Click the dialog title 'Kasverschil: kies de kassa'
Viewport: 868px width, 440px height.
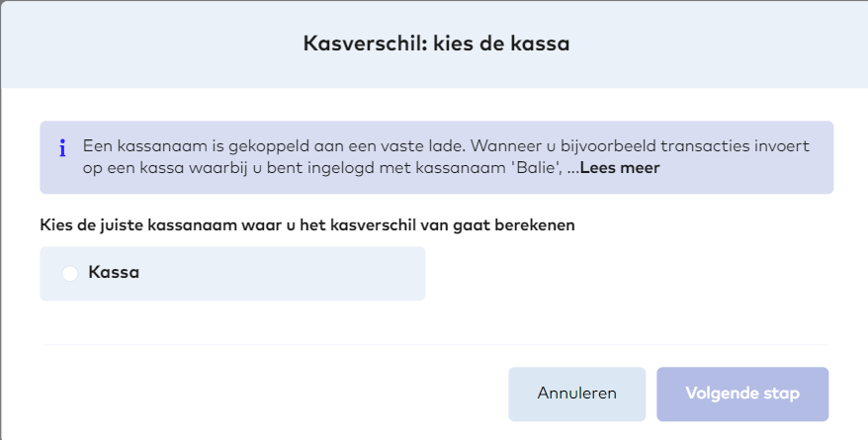(x=435, y=44)
